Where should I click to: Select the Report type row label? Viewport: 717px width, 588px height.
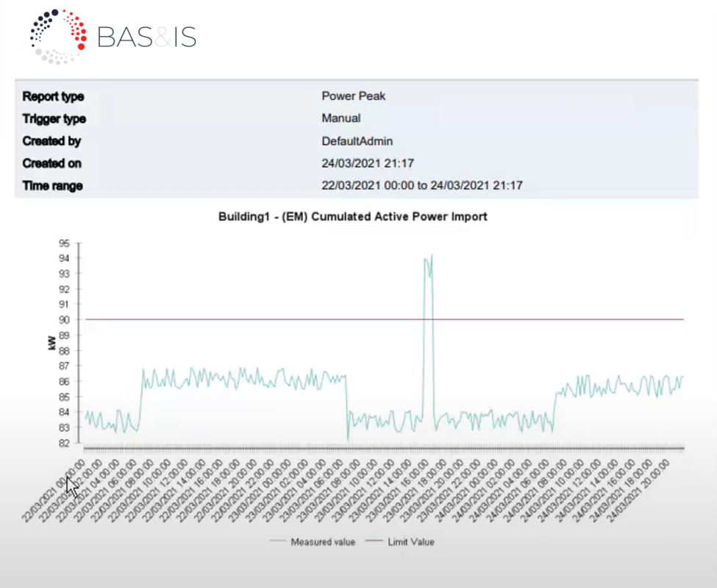pyautogui.click(x=53, y=96)
